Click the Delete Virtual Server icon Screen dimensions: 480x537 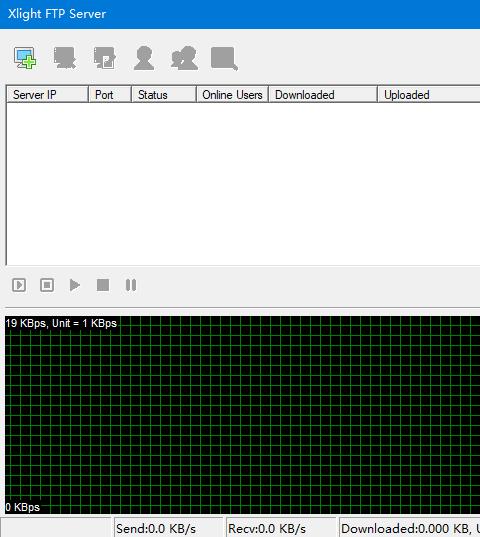tap(65, 58)
